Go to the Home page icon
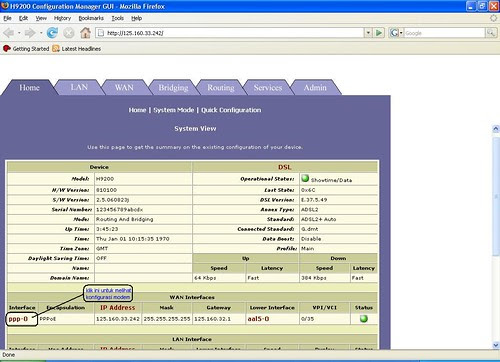 pos(85,33)
